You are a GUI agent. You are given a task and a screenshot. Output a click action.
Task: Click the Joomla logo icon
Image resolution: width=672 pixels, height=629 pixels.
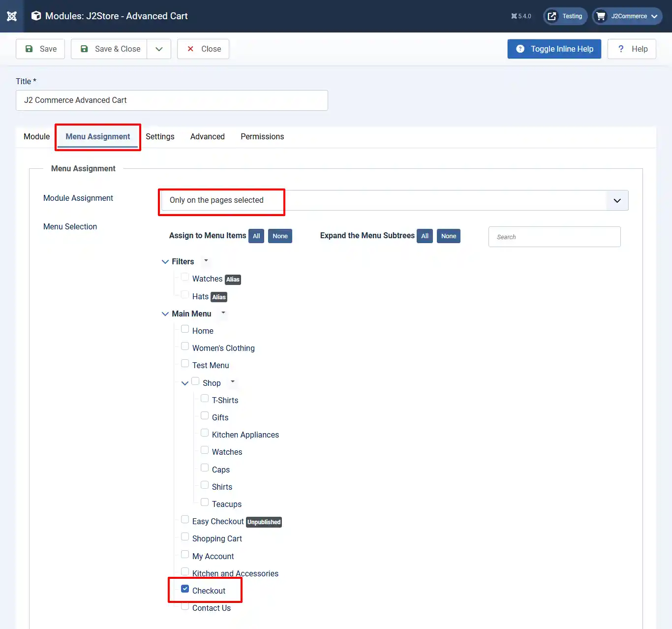pos(12,16)
